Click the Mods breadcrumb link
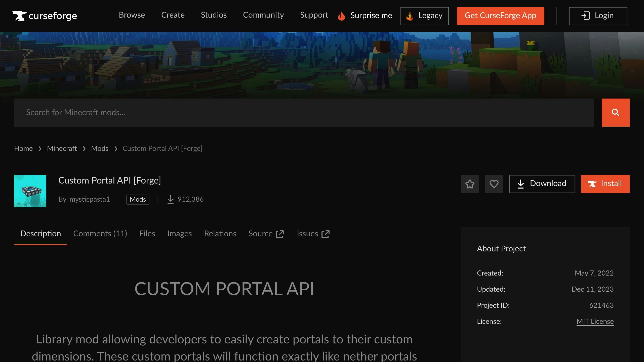This screenshot has width=644, height=362. [100, 148]
